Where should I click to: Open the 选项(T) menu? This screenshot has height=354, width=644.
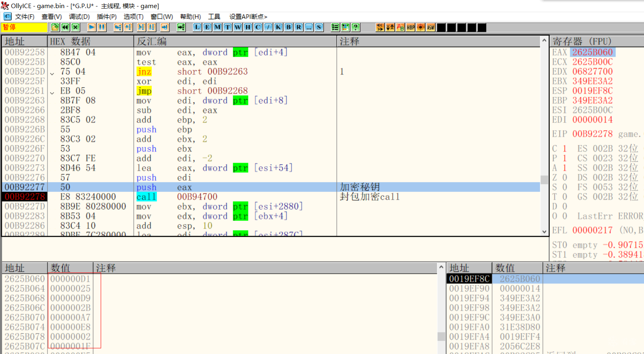pyautogui.click(x=134, y=17)
